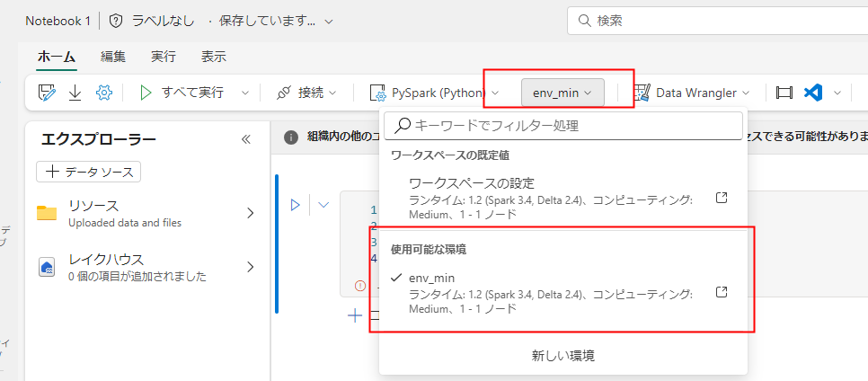
Task: Click the 保存しています status text
Action: click(268, 21)
